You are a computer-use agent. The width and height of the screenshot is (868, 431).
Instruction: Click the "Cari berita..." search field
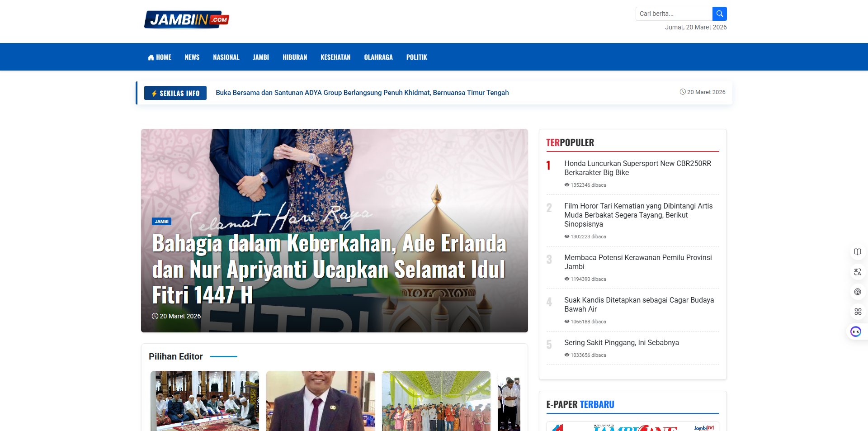673,14
